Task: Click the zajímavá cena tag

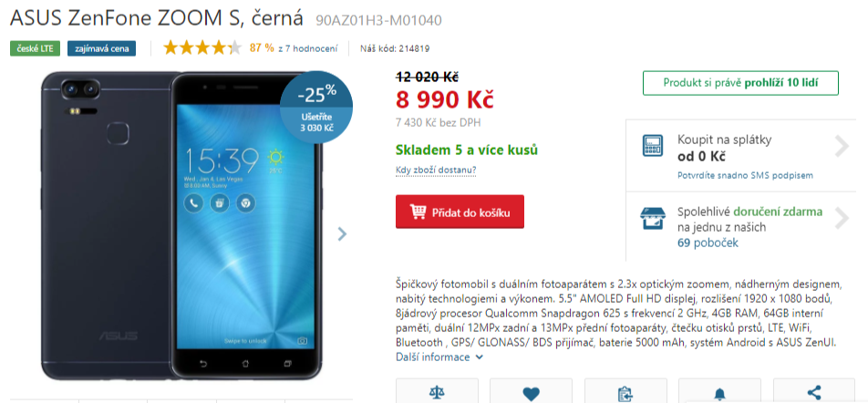Action: tap(102, 48)
